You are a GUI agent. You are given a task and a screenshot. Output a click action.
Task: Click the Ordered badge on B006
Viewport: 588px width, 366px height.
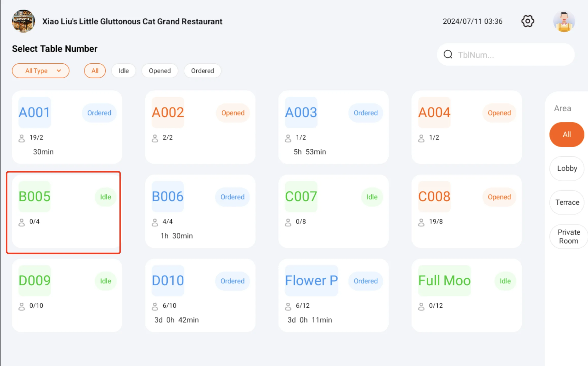pos(232,197)
